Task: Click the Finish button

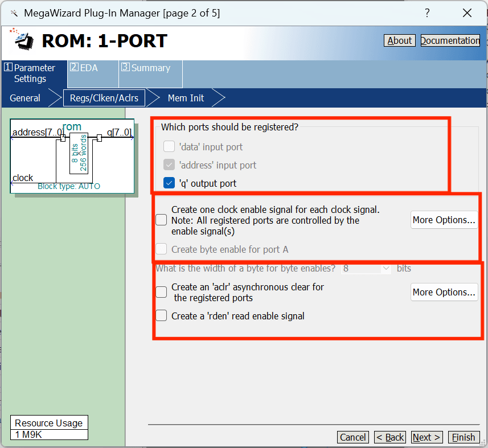Action: (x=464, y=437)
